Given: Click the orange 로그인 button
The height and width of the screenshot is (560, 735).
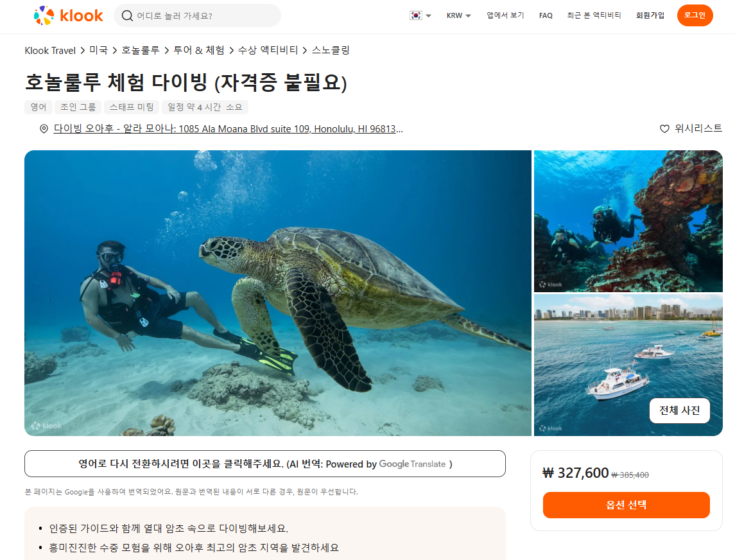Looking at the screenshot, I should click(695, 15).
